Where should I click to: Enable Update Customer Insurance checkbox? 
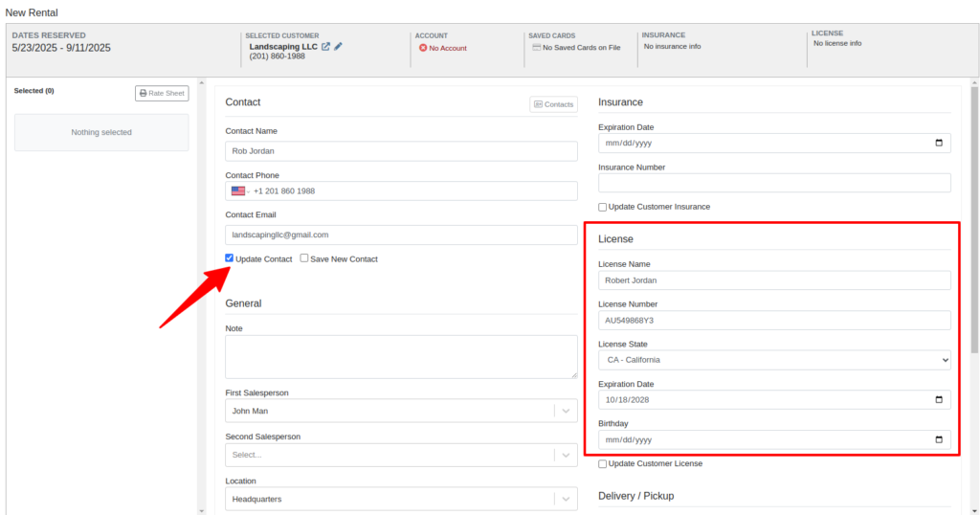coord(603,207)
